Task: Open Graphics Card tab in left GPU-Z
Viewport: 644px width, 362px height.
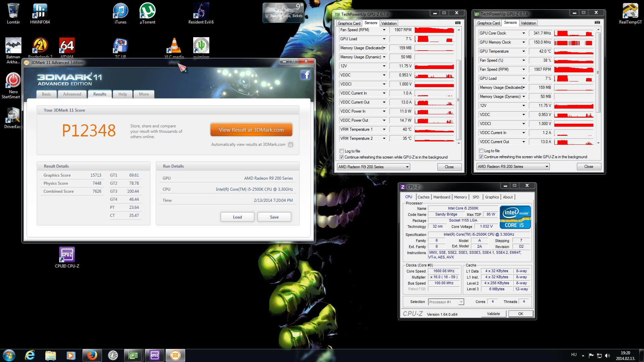Action: click(349, 23)
